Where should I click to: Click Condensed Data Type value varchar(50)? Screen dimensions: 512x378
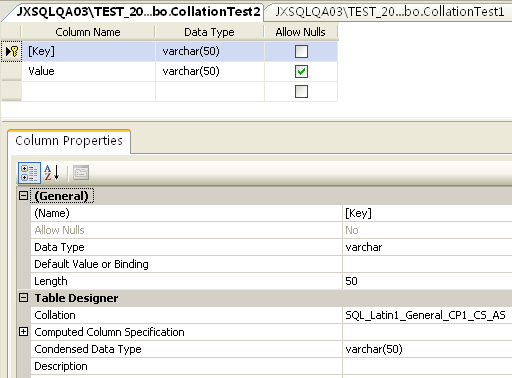(x=427, y=349)
